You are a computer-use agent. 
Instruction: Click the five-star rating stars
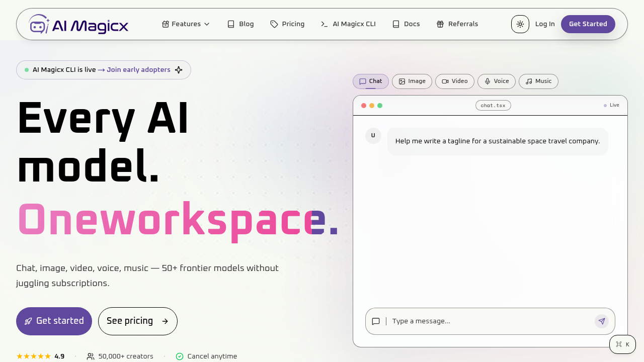pos(34,356)
